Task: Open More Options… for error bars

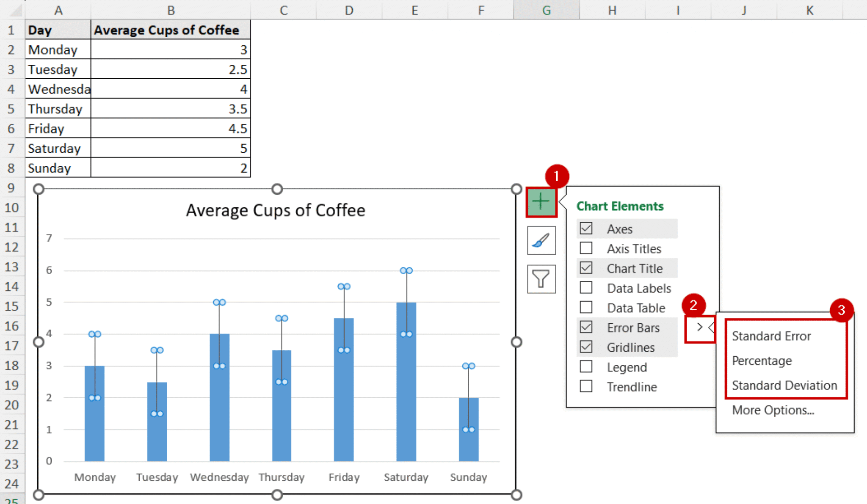Action: click(x=773, y=410)
